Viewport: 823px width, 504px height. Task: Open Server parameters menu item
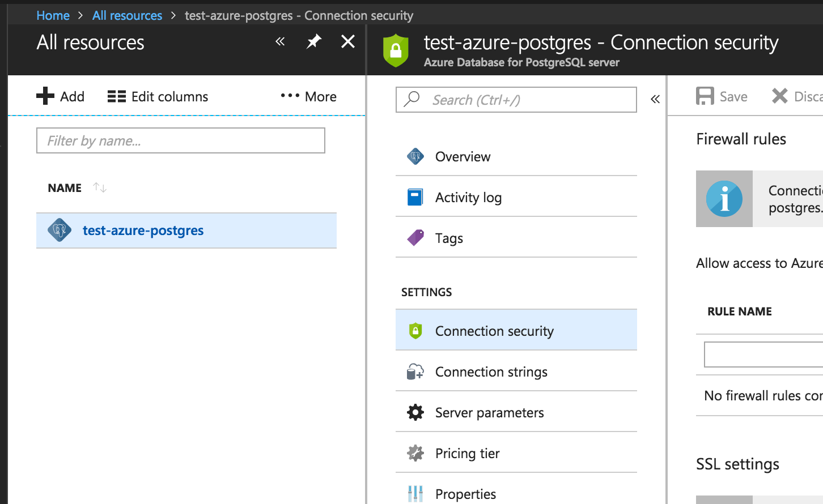[x=516, y=412]
